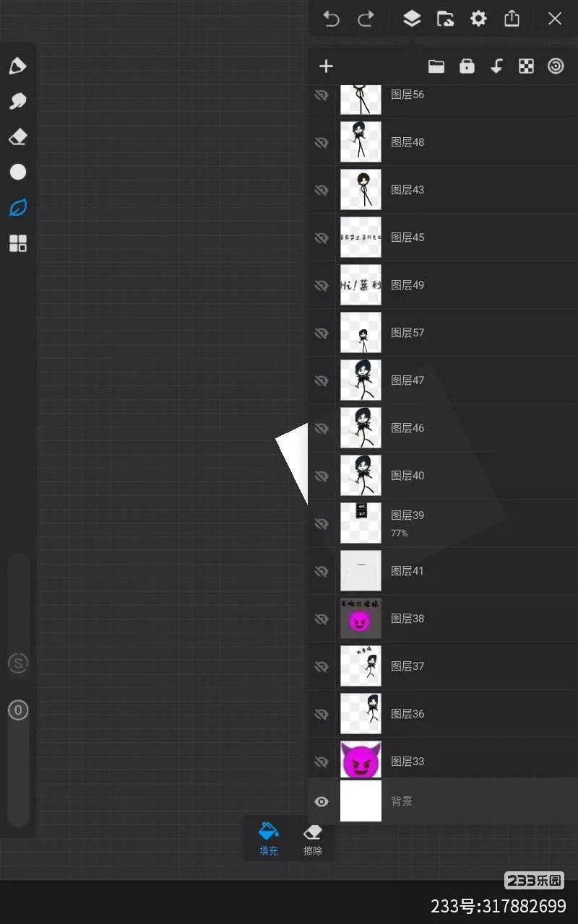Select the 图层38 layer thumbnail
This screenshot has width=578, height=924.
coord(361,619)
